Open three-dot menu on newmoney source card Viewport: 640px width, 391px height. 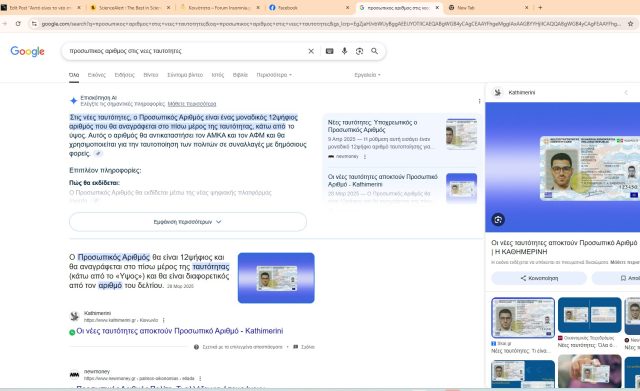point(365,156)
